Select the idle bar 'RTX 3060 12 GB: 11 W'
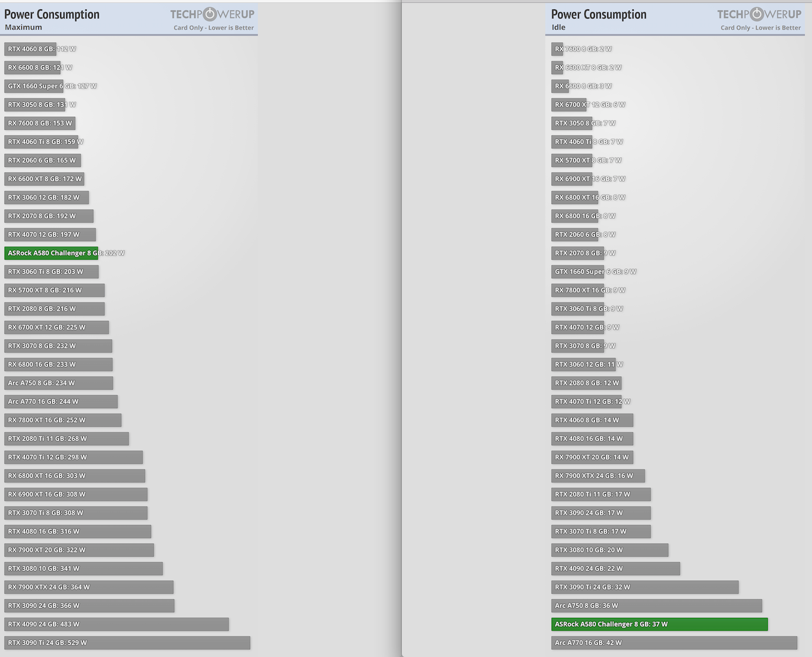 click(584, 364)
